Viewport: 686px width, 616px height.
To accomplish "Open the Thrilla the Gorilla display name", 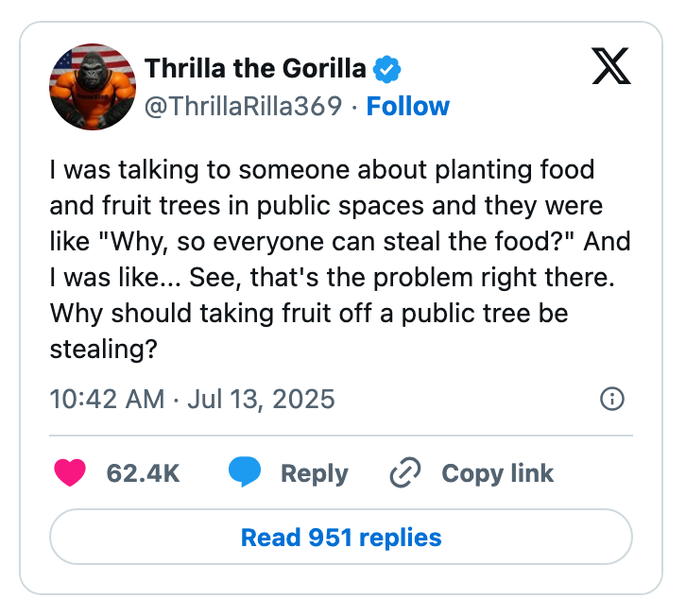I will 254,68.
